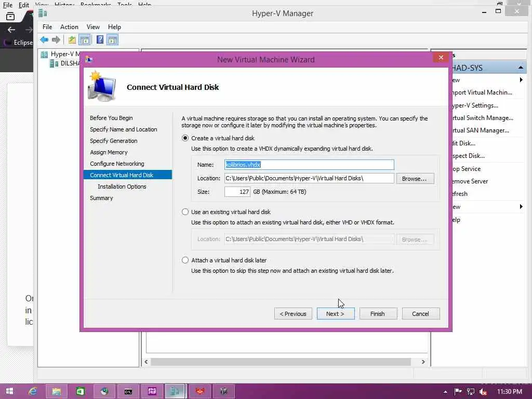The height and width of the screenshot is (399, 532).
Task: Click the Finish button
Action: pos(378,314)
